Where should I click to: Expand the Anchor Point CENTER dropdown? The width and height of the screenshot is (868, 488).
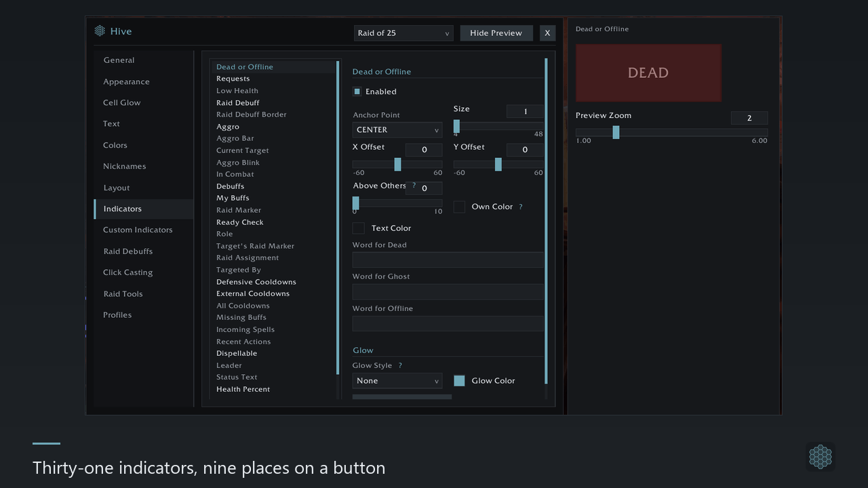(x=397, y=130)
